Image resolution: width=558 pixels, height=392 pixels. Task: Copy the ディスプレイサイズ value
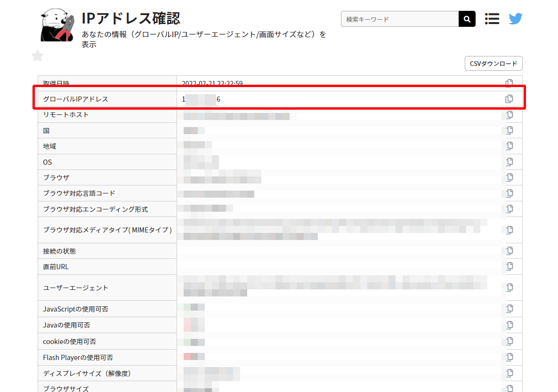click(x=509, y=373)
